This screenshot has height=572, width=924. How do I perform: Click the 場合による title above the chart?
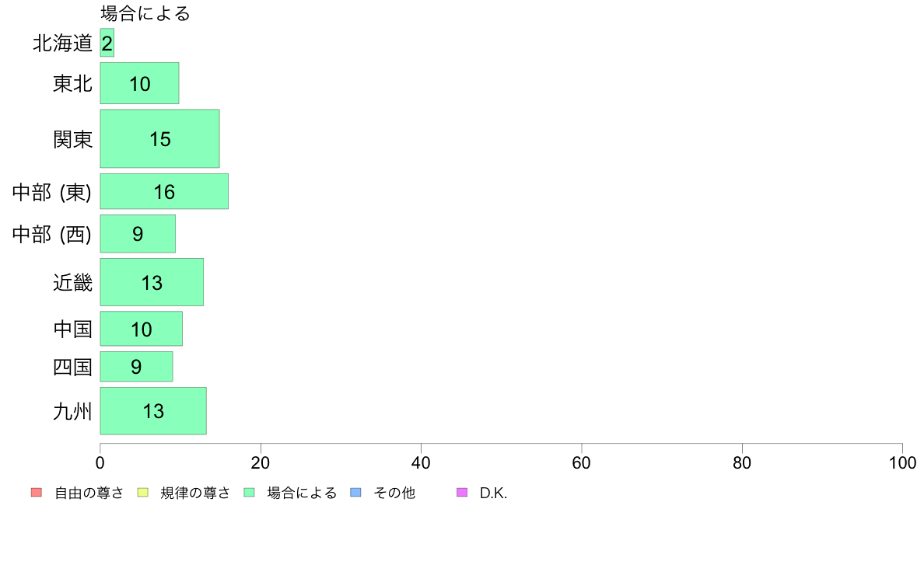pyautogui.click(x=145, y=13)
